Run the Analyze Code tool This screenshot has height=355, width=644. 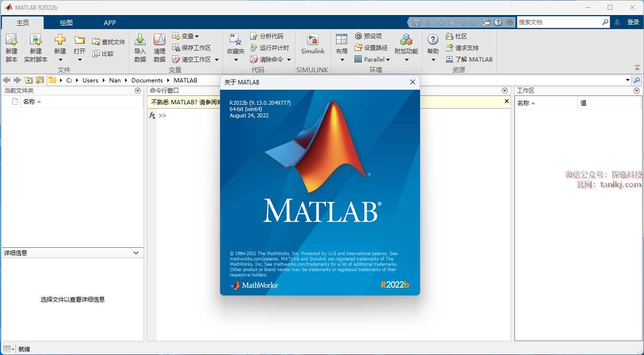[x=267, y=36]
